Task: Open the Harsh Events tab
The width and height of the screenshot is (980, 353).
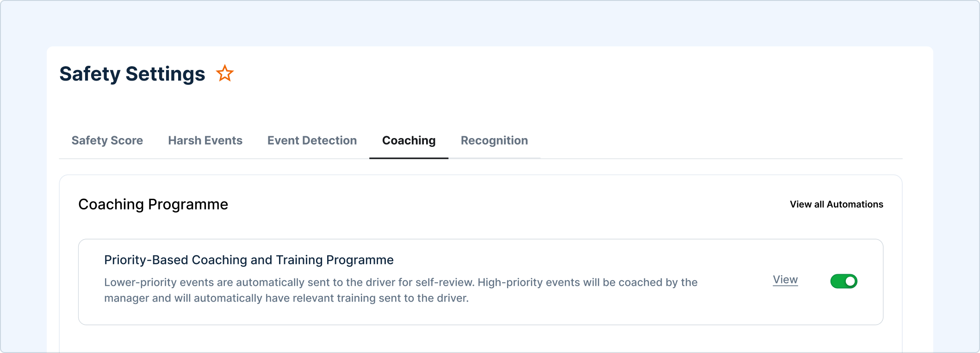Action: click(205, 140)
